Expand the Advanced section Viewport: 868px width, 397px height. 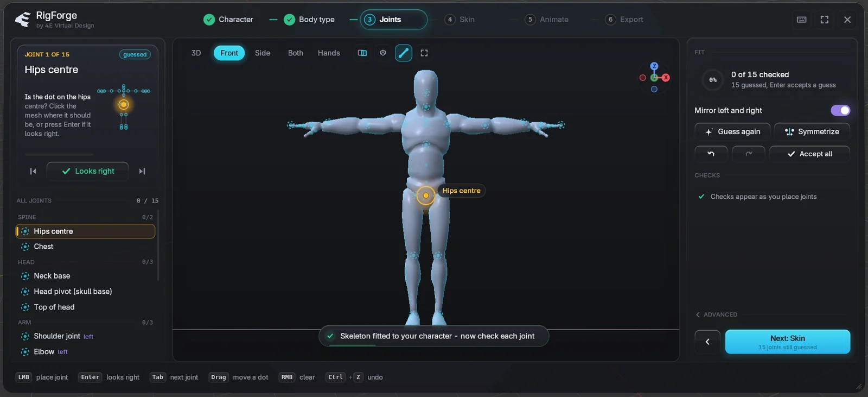[x=717, y=314]
